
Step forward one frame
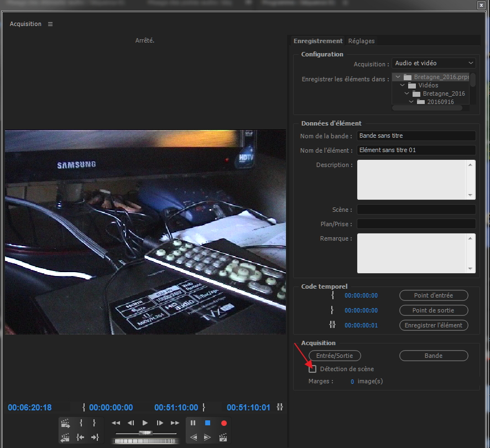click(160, 423)
